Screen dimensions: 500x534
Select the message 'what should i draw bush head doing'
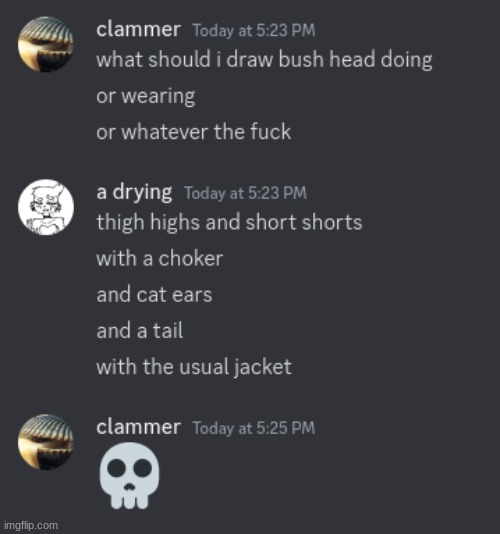[264, 60]
